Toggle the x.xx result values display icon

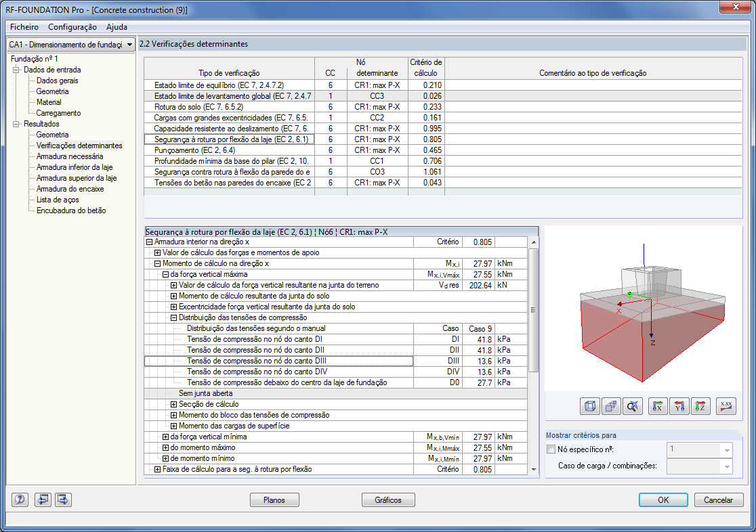[x=726, y=406]
